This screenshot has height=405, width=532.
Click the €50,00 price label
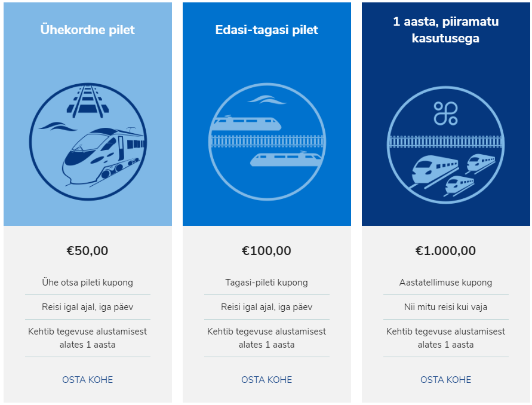point(88,250)
